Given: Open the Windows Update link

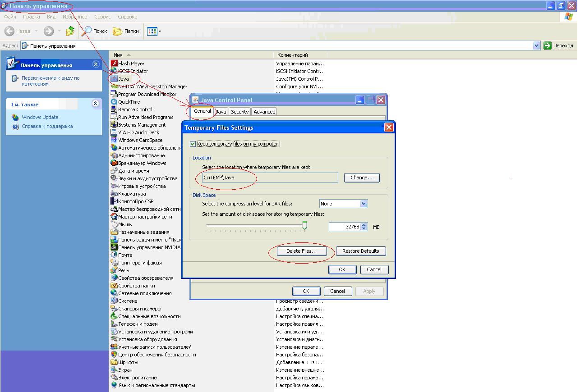Looking at the screenshot, I should coord(40,117).
